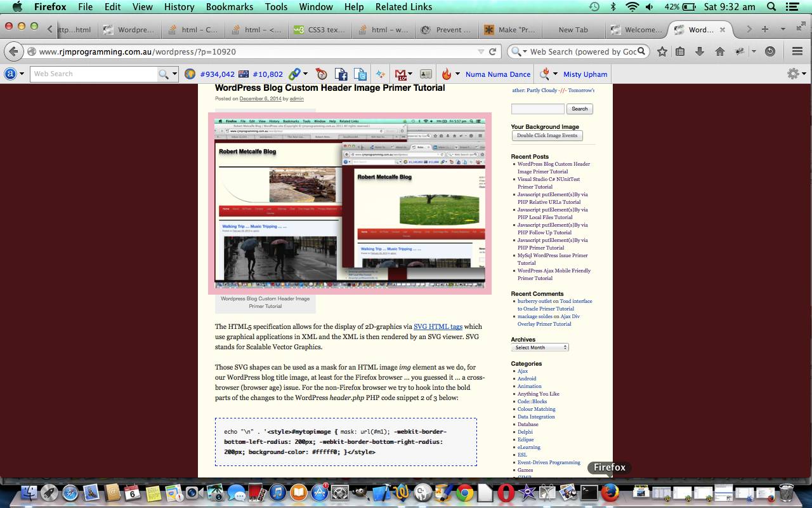Image resolution: width=812 pixels, height=508 pixels.
Task: Click the blog sidebar search text field
Action: point(537,109)
